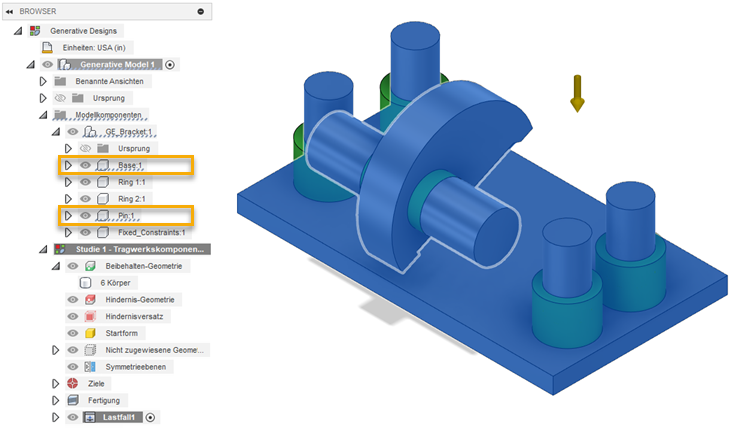Toggle visibility of Hindernis-Geometrie
747x436 pixels.
pyautogui.click(x=72, y=300)
